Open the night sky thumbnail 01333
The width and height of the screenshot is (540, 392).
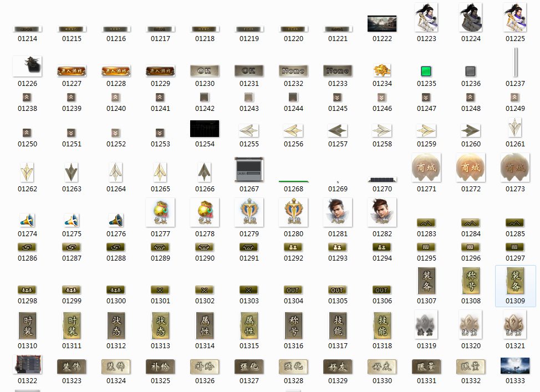coord(514,366)
